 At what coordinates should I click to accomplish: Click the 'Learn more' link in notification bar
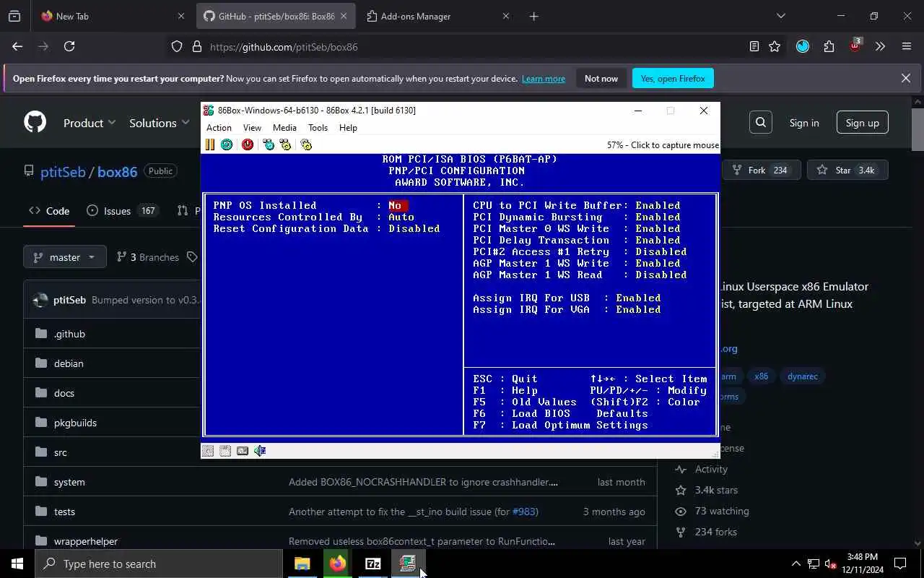(x=544, y=79)
